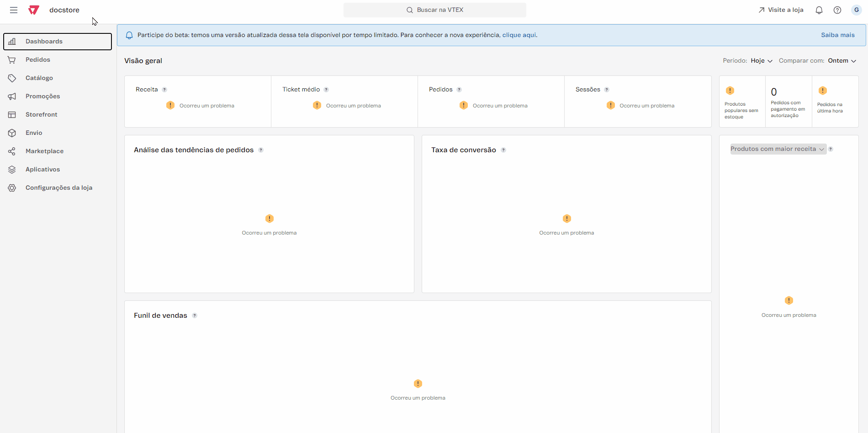Expand the Comparar com Ontem dropdown
The height and width of the screenshot is (433, 868).
pos(842,61)
